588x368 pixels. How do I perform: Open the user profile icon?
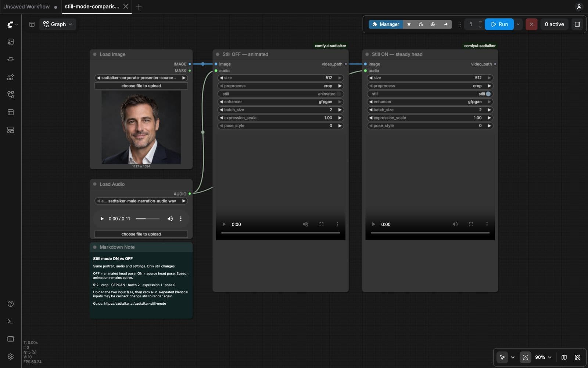[579, 7]
